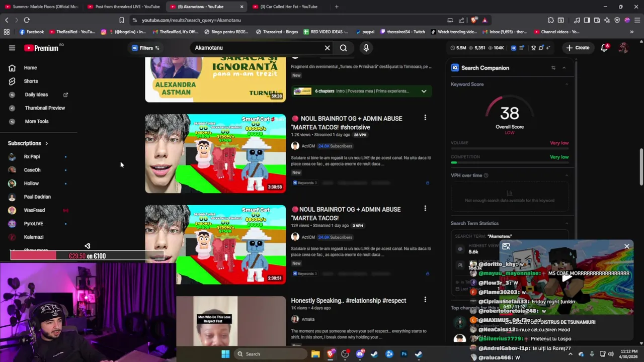Click the VPN shield icon in the browser toolbar

tap(617, 20)
